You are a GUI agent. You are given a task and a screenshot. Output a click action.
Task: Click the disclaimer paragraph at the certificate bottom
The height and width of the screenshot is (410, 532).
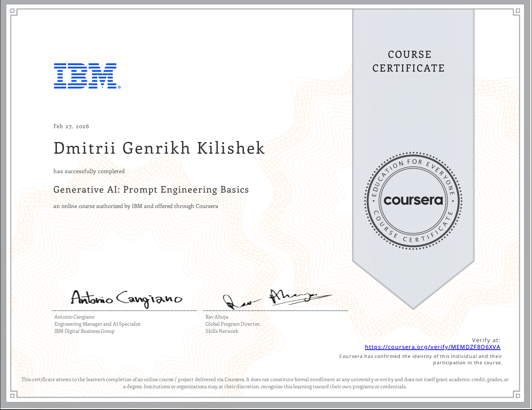coord(265,383)
